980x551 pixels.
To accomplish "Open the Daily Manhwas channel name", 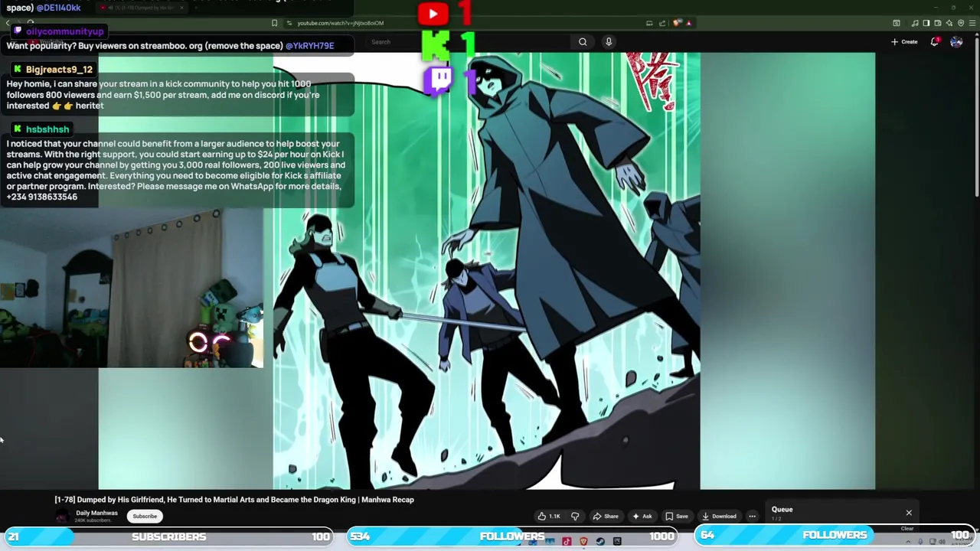I will tap(96, 513).
